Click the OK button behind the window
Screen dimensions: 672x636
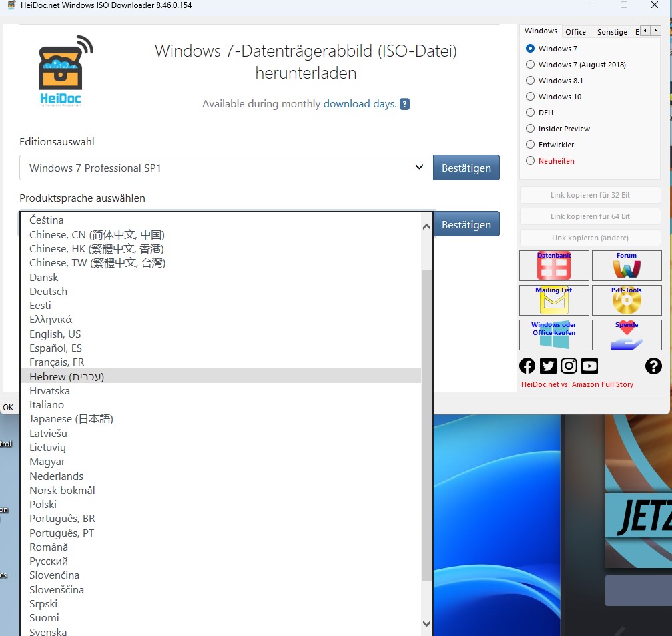[8, 408]
